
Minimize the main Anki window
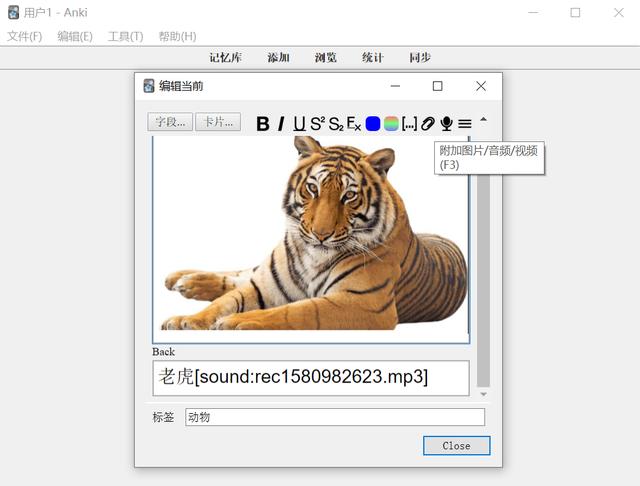[x=533, y=13]
